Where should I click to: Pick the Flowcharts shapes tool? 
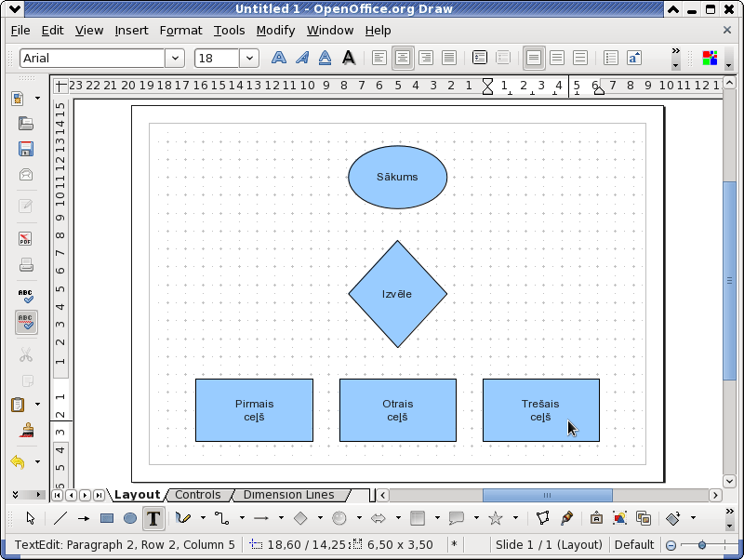(417, 518)
